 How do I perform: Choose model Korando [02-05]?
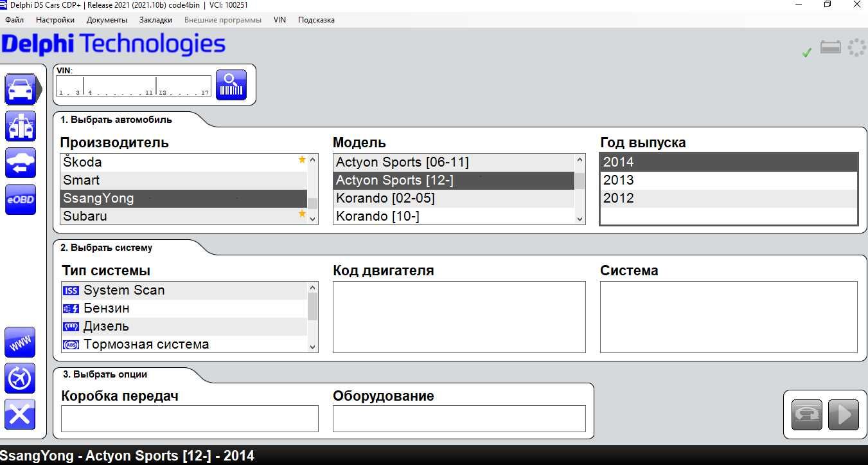(454, 198)
